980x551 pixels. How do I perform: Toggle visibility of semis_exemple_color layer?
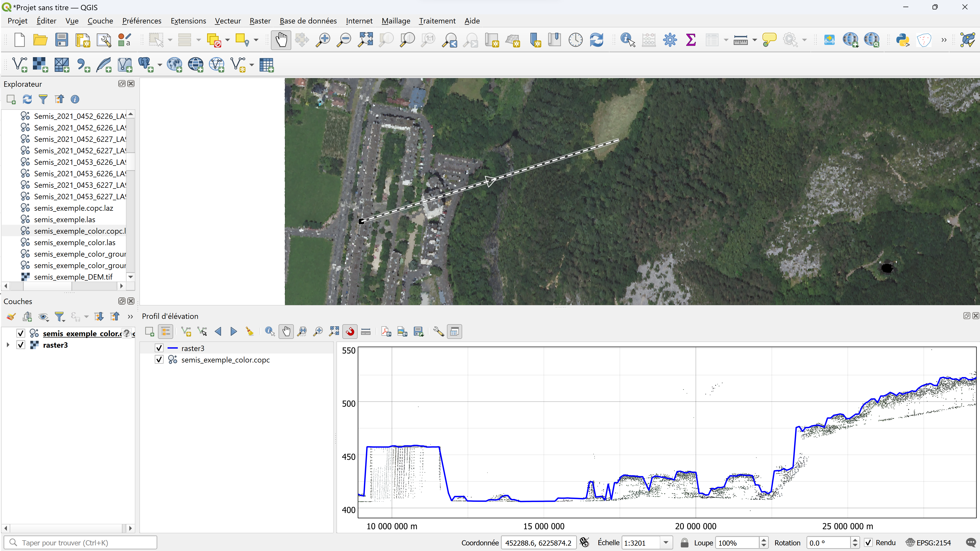21,333
